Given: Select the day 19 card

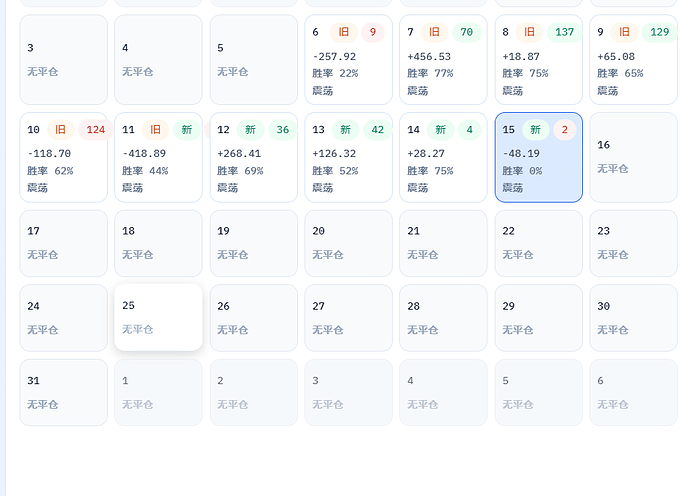Looking at the screenshot, I should (253, 243).
